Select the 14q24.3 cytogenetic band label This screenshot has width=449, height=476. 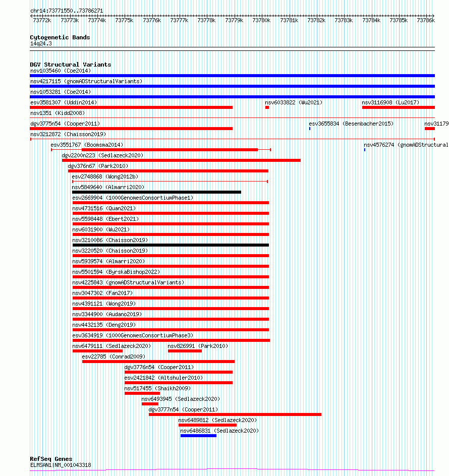[41, 44]
